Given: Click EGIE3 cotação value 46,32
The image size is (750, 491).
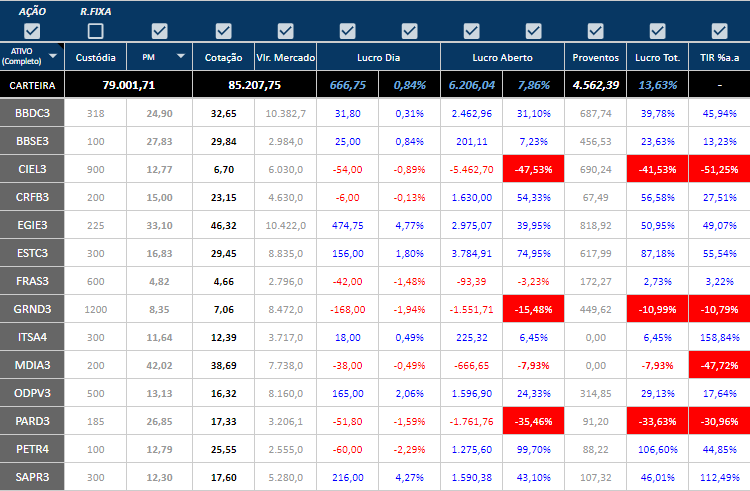Looking at the screenshot, I should click(223, 225).
